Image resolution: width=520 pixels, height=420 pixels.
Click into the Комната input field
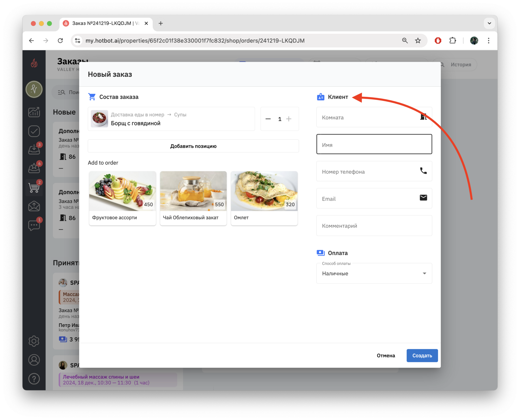tap(374, 117)
